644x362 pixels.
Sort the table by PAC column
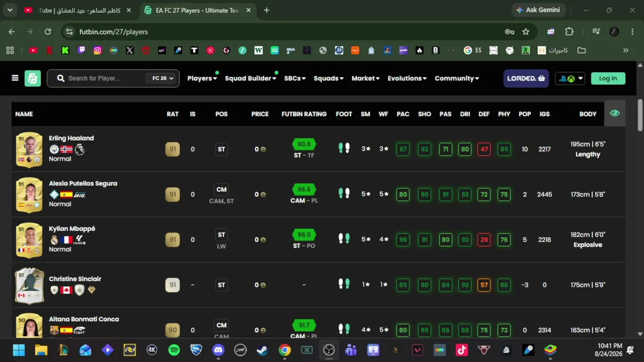click(x=403, y=114)
